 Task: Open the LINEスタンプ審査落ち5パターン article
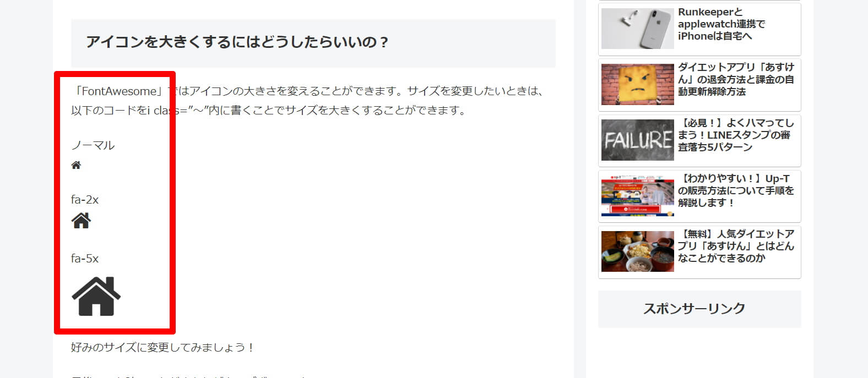[x=736, y=135]
